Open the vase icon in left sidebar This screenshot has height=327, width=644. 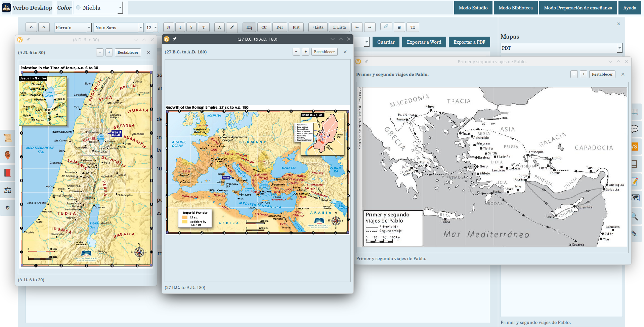(8, 155)
